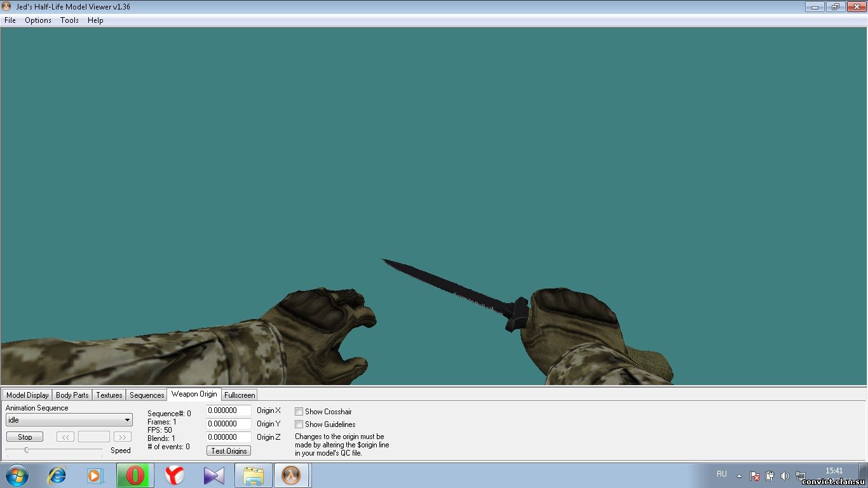Switch to the Model Display tab
Image resolution: width=868 pixels, height=488 pixels.
coord(27,395)
